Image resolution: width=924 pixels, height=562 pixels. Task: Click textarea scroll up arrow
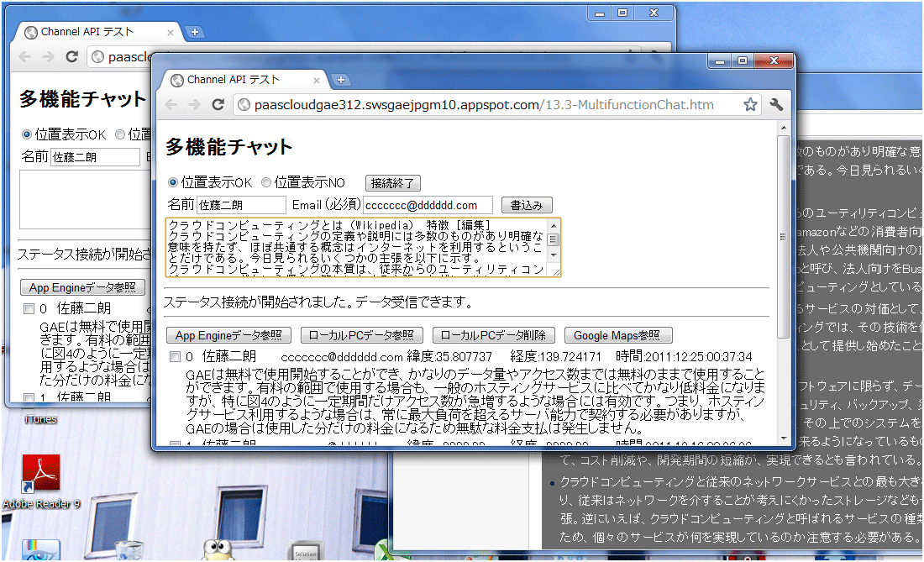tap(554, 226)
